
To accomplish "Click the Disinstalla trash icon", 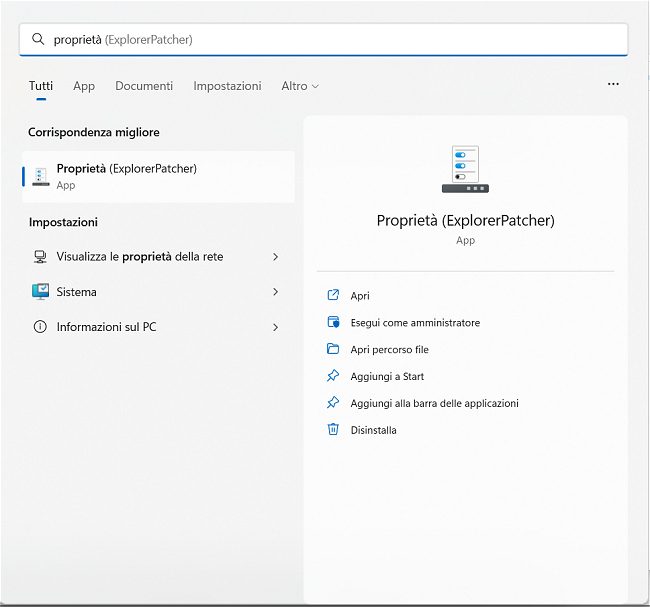I will pyautogui.click(x=333, y=430).
